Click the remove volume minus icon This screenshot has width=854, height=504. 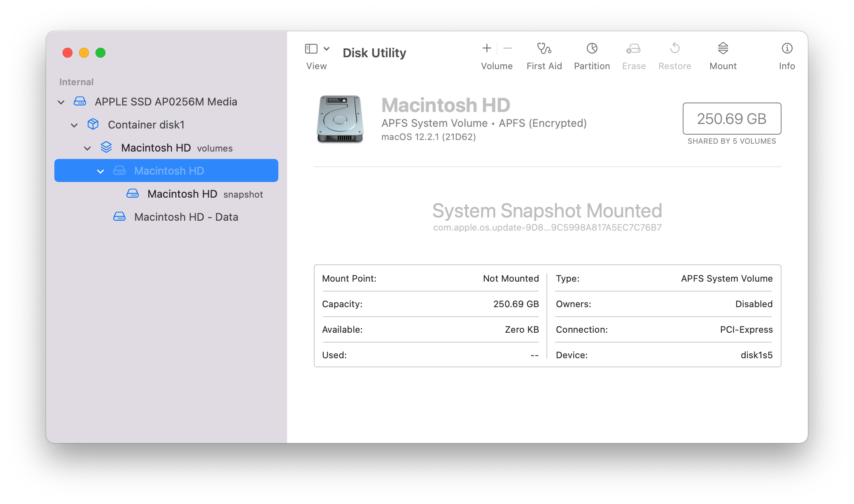click(507, 49)
